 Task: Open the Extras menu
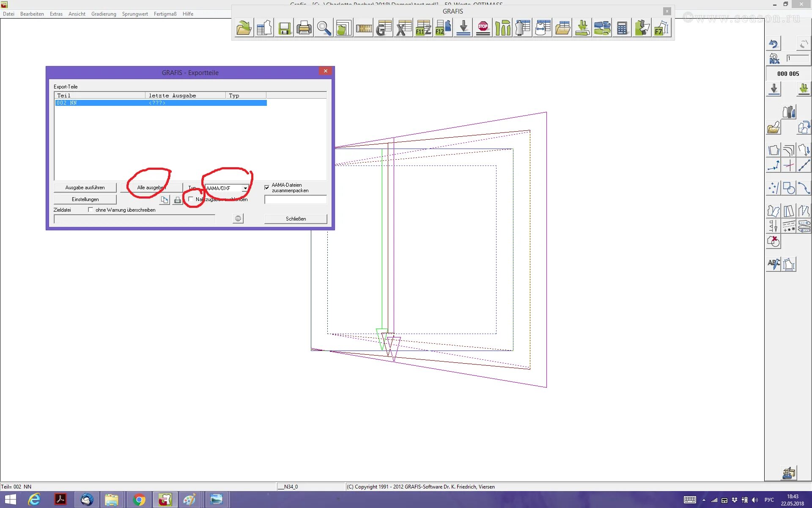[x=56, y=14]
